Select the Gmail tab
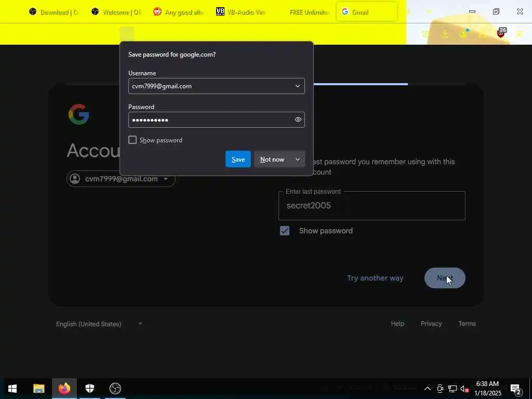532x399 pixels. click(366, 12)
